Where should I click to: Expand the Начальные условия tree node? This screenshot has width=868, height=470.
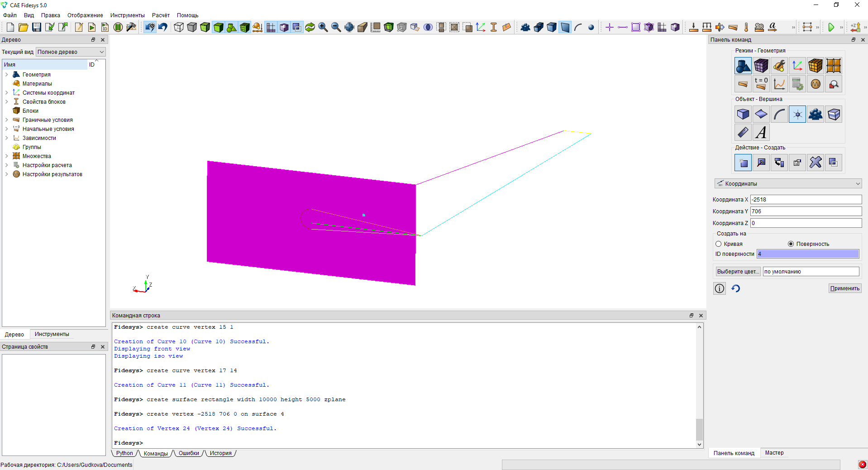click(7, 129)
